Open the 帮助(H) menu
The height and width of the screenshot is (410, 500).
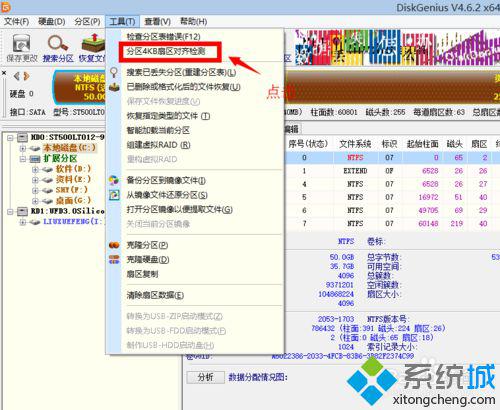[194, 22]
